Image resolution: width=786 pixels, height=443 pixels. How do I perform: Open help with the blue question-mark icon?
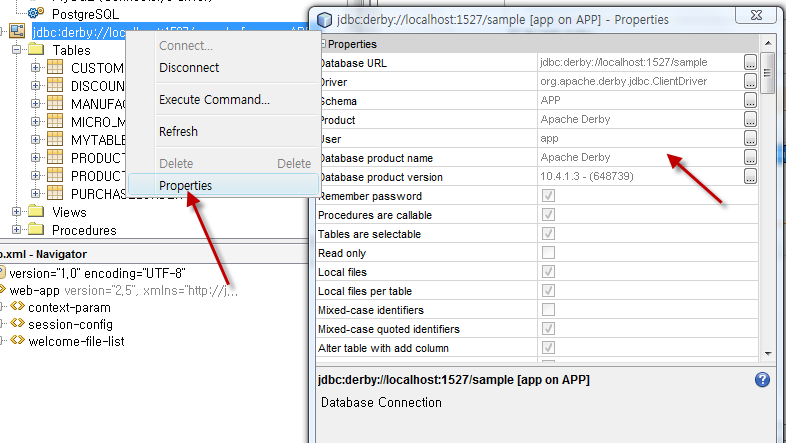(x=762, y=379)
